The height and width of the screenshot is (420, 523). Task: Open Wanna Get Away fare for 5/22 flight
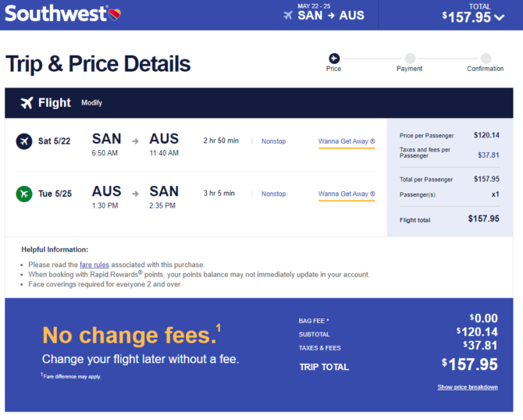(x=347, y=141)
